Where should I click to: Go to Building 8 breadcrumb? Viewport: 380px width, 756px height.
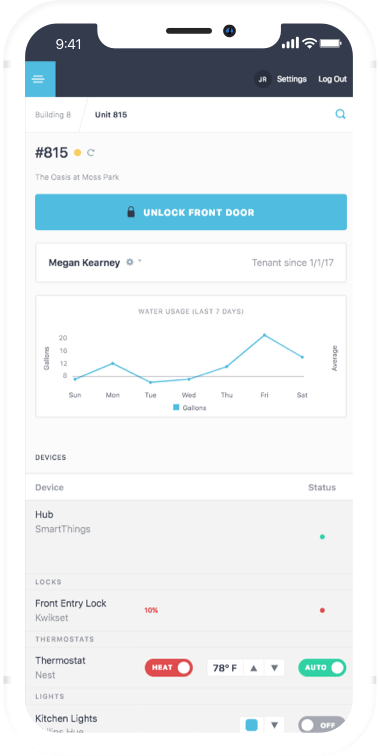pyautogui.click(x=53, y=115)
